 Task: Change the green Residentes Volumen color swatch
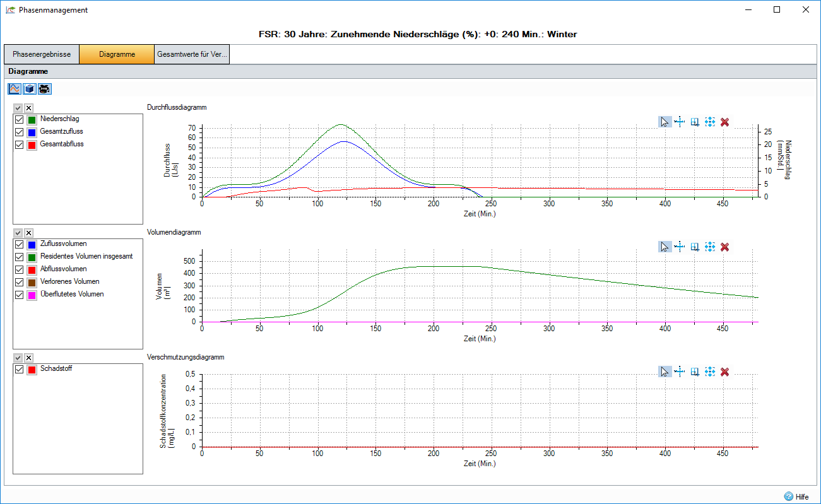click(32, 257)
